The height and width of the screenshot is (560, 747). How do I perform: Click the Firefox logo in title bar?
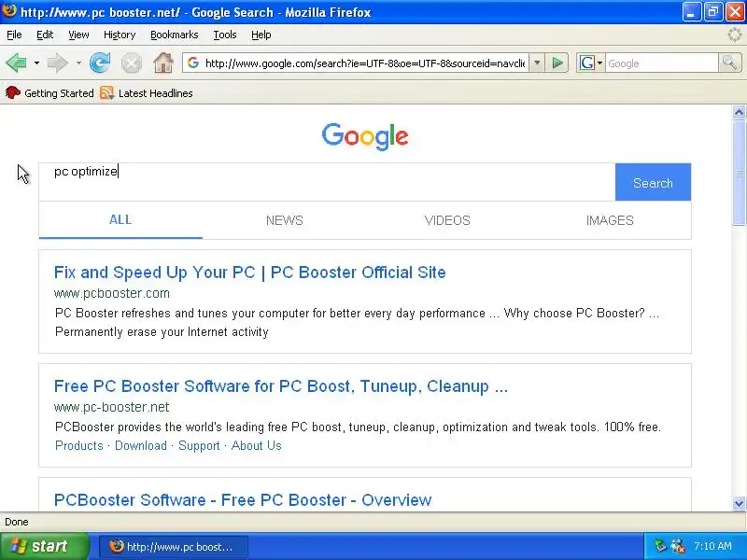[x=9, y=11]
